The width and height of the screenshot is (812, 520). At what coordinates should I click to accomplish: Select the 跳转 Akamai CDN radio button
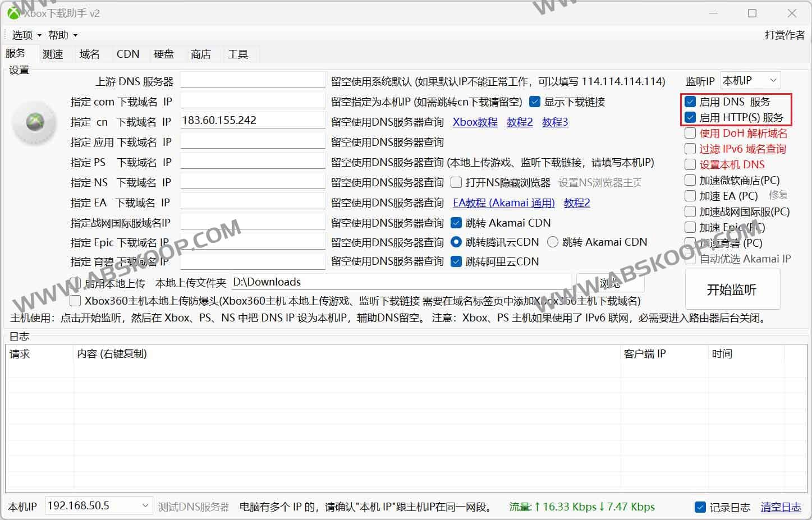552,242
